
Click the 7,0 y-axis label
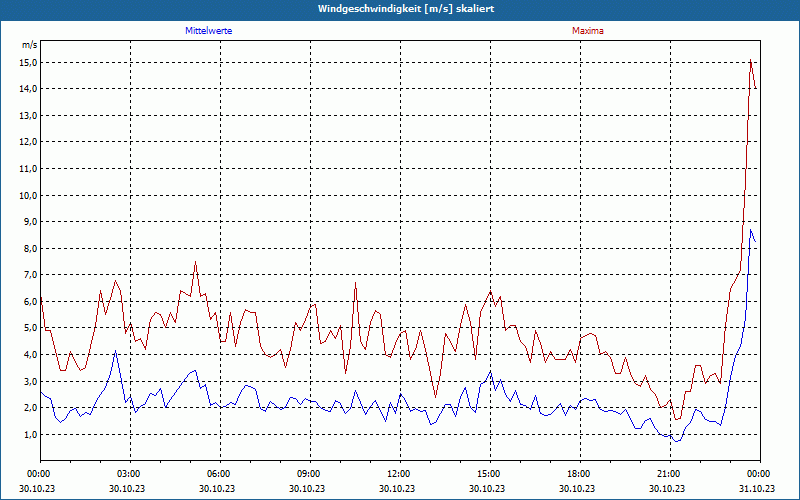pos(31,275)
